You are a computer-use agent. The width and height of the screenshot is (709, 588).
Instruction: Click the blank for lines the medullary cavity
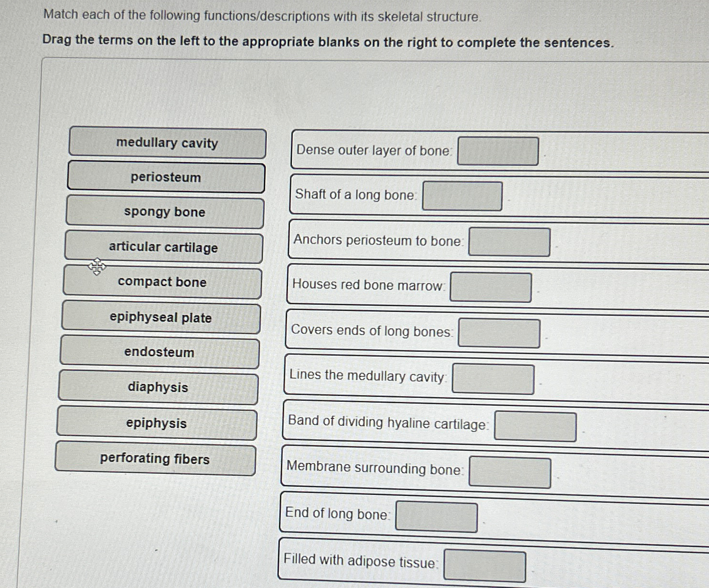coord(493,378)
